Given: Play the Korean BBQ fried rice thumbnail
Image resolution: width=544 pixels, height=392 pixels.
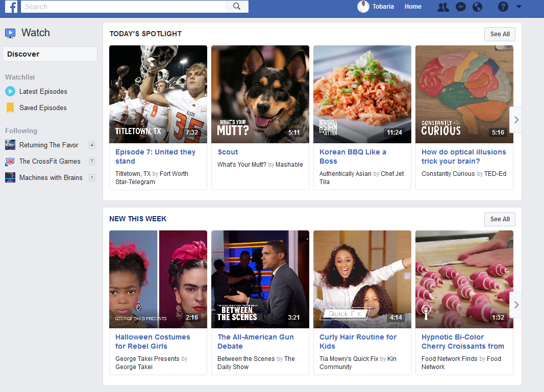Looking at the screenshot, I should 362,94.
